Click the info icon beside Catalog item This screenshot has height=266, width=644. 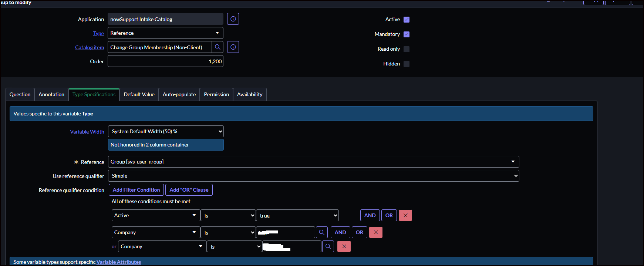(x=233, y=47)
